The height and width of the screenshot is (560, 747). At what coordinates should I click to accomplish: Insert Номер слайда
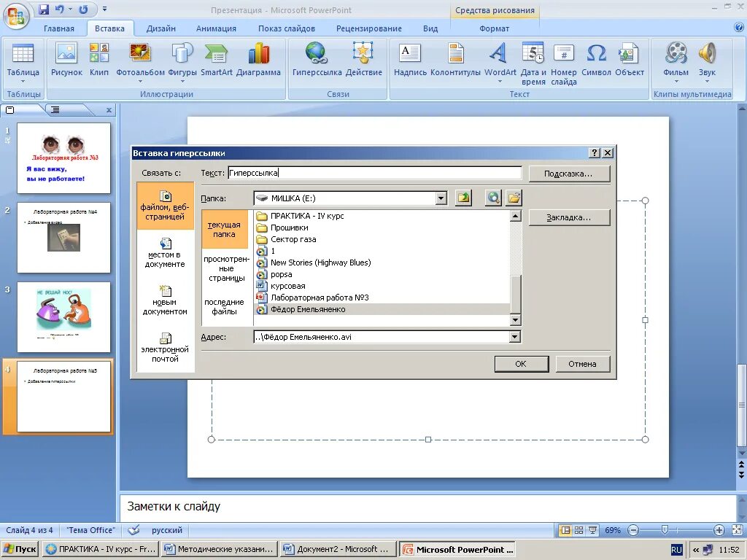[x=564, y=63]
